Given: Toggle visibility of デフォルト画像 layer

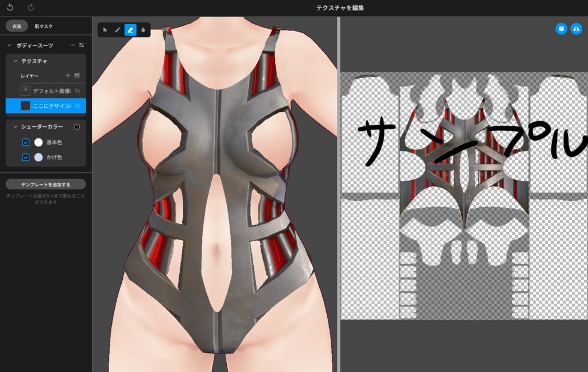Looking at the screenshot, I should point(78,91).
